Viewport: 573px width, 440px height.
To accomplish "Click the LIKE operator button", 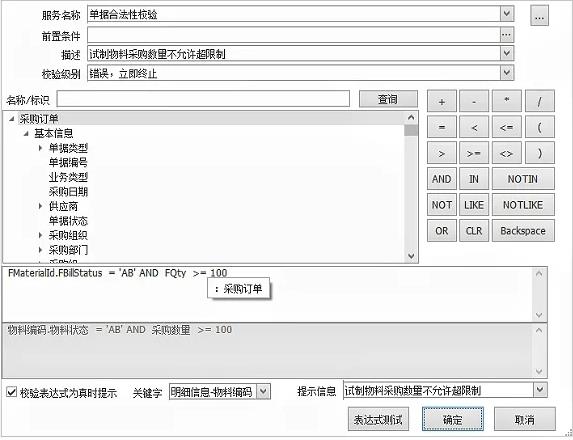I will click(x=474, y=205).
